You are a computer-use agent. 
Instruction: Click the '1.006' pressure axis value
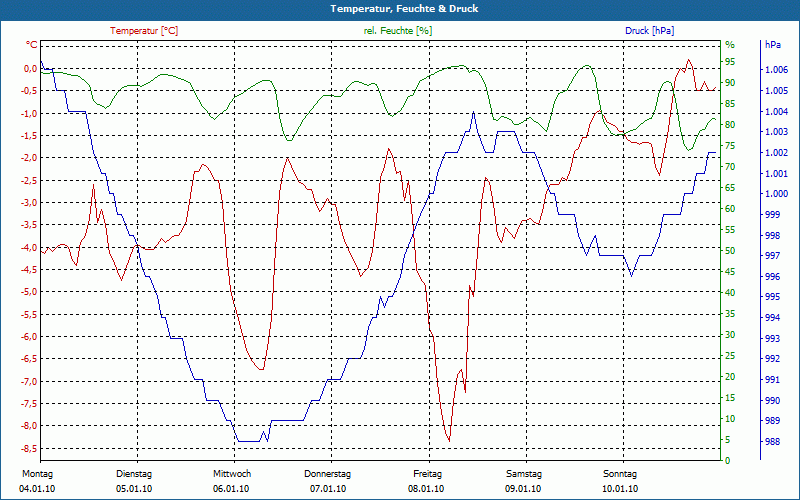pos(777,70)
